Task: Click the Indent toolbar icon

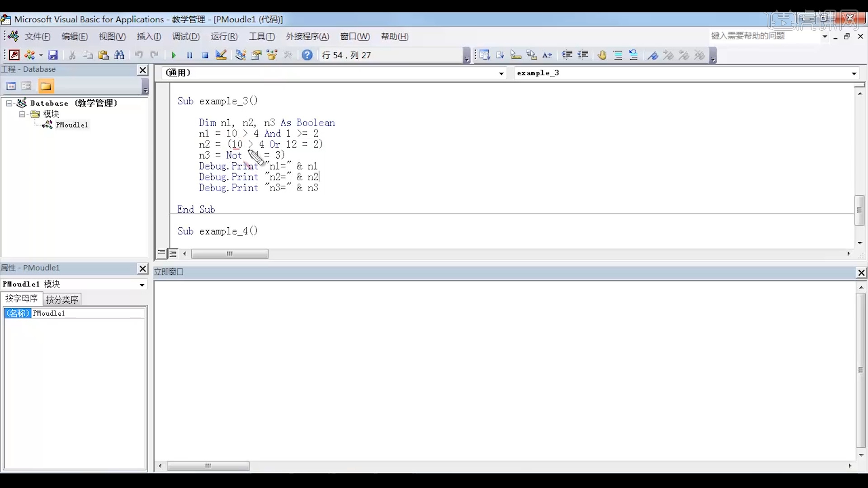Action: coord(567,55)
